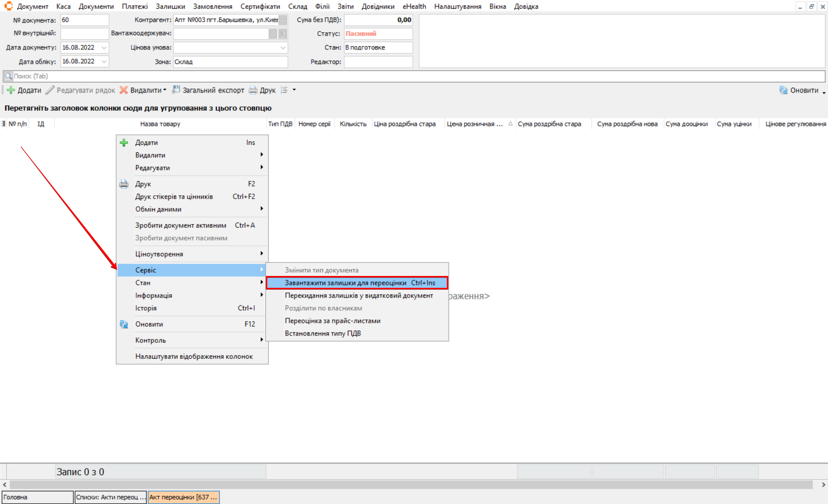Expand the Цінова умова combo box

point(283,48)
